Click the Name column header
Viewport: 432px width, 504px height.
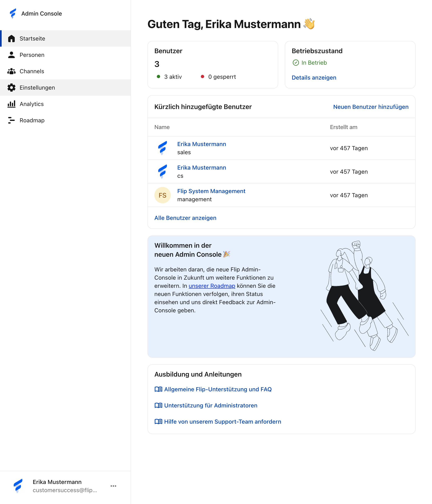162,127
